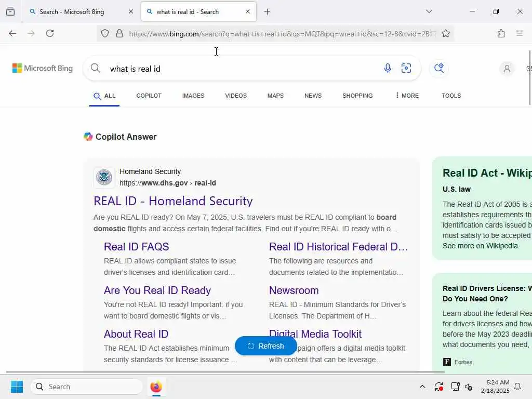Click the Homeland Security seal favicon
This screenshot has height=399, width=532.
[104, 177]
